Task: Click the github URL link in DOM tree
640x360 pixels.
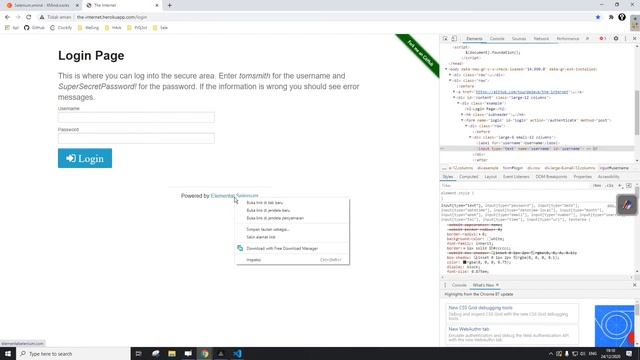Action: click(522, 92)
